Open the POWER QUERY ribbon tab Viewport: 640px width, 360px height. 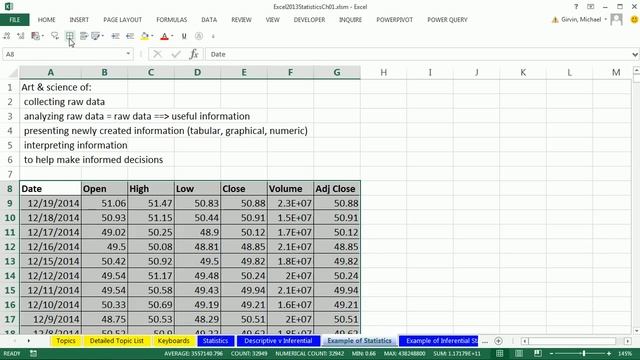(447, 20)
